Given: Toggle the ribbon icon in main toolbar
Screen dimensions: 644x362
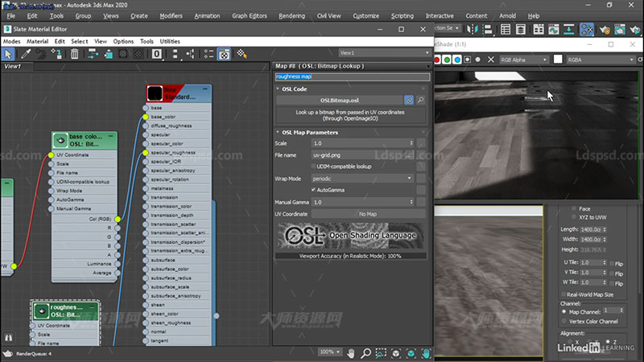Looking at the screenshot, I should click(539, 30).
